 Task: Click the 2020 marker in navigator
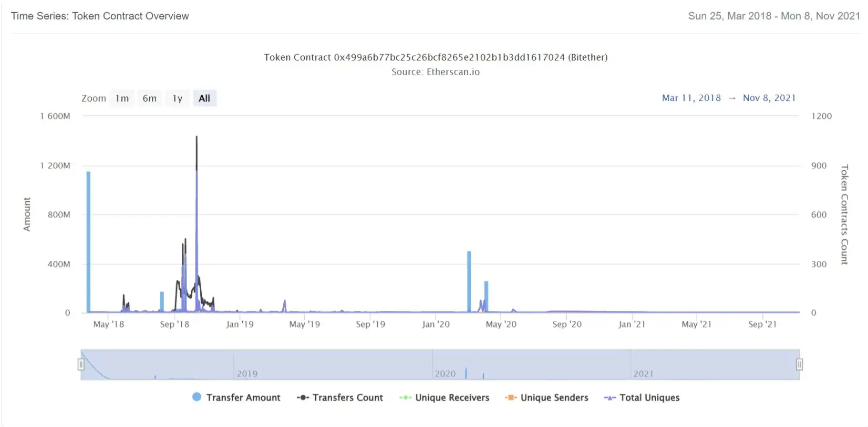point(445,374)
